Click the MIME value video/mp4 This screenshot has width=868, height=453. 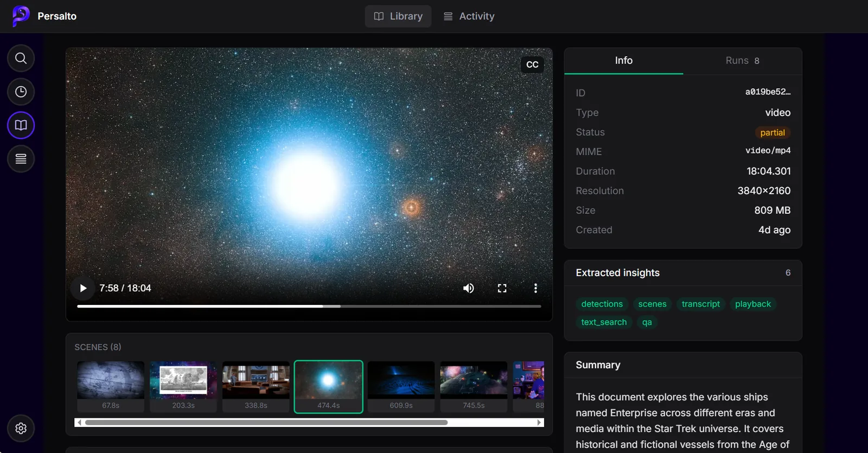point(768,151)
